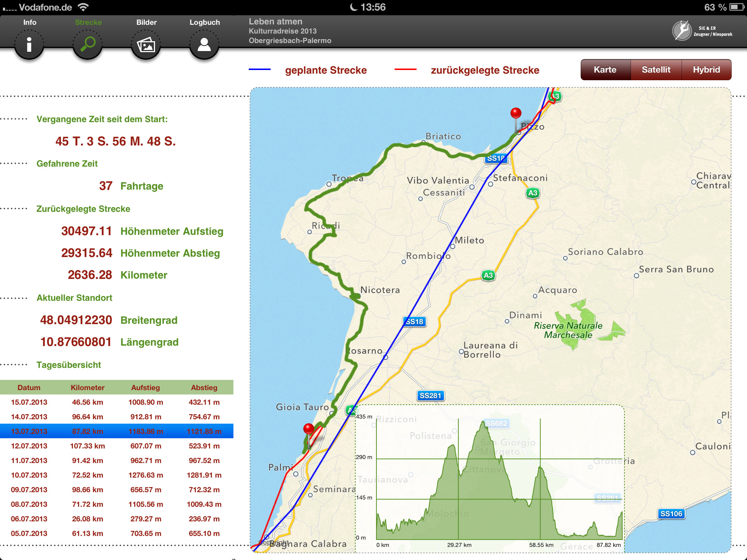Image resolution: width=747 pixels, height=560 pixels.
Task: Switch map to Karte view
Action: 605,70
